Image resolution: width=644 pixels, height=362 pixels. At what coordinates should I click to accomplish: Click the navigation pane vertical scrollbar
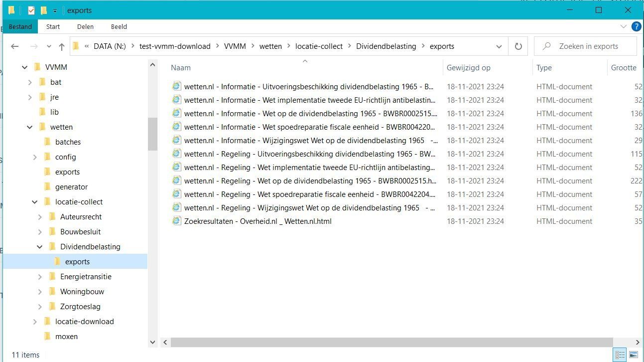(x=152, y=134)
